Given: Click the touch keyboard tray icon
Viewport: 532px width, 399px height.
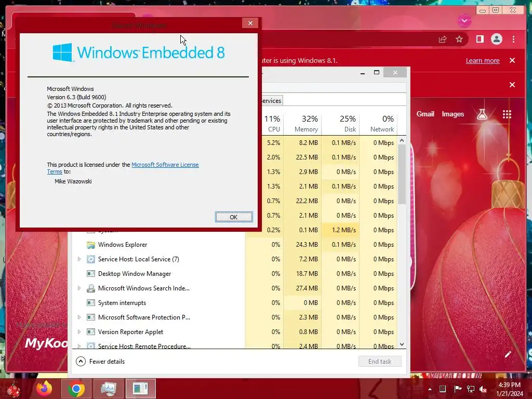Looking at the screenshot, I should [x=443, y=389].
